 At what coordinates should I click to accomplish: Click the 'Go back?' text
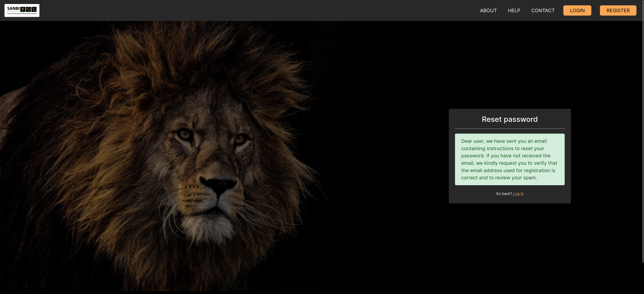[504, 194]
